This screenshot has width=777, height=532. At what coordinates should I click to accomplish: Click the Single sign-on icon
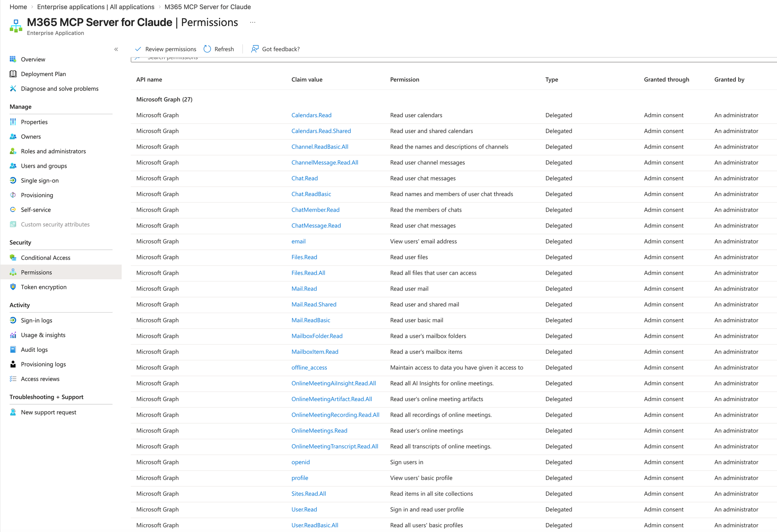click(x=13, y=180)
